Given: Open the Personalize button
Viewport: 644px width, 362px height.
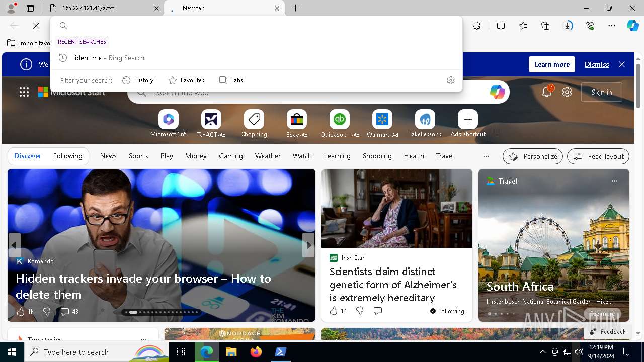Looking at the screenshot, I should pyautogui.click(x=533, y=156).
